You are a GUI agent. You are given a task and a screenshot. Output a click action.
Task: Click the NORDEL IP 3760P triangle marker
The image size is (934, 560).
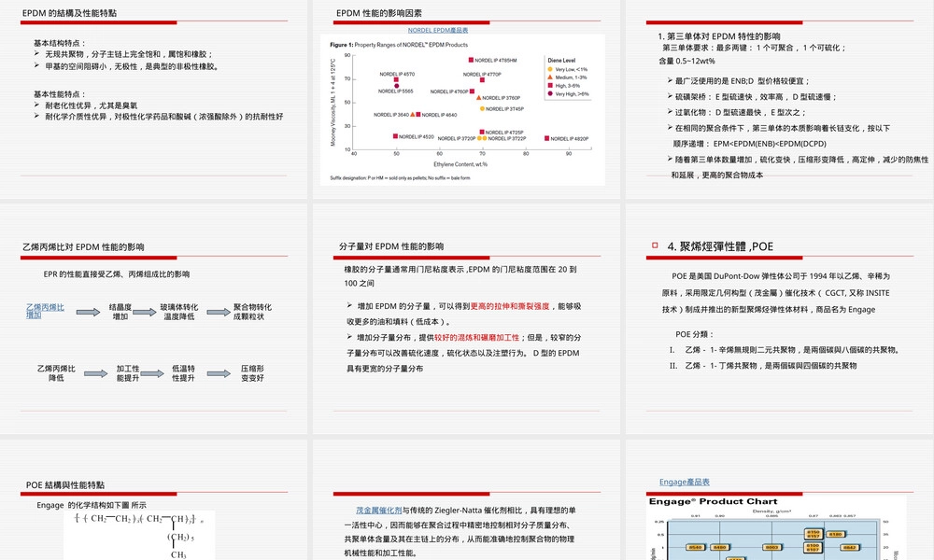(x=478, y=98)
